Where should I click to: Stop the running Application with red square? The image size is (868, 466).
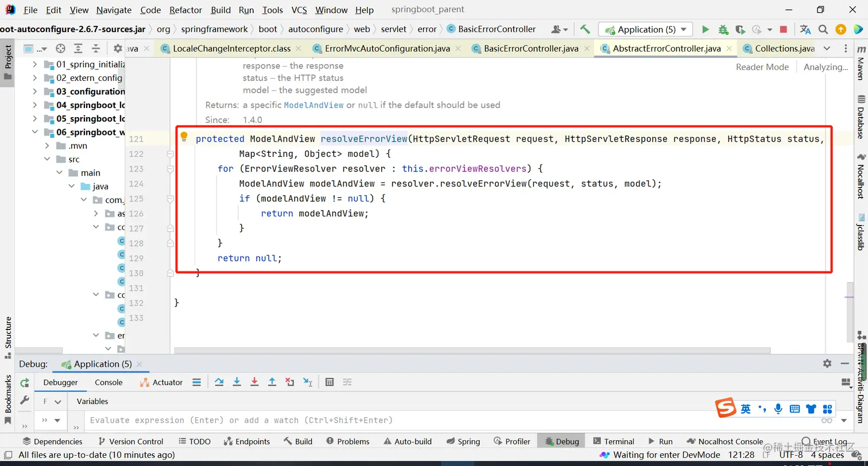tap(784, 29)
